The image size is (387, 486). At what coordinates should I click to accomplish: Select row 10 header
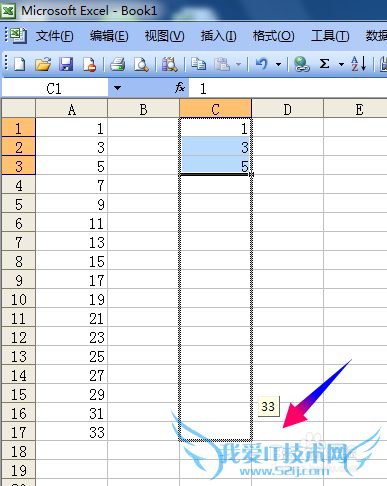click(18, 299)
